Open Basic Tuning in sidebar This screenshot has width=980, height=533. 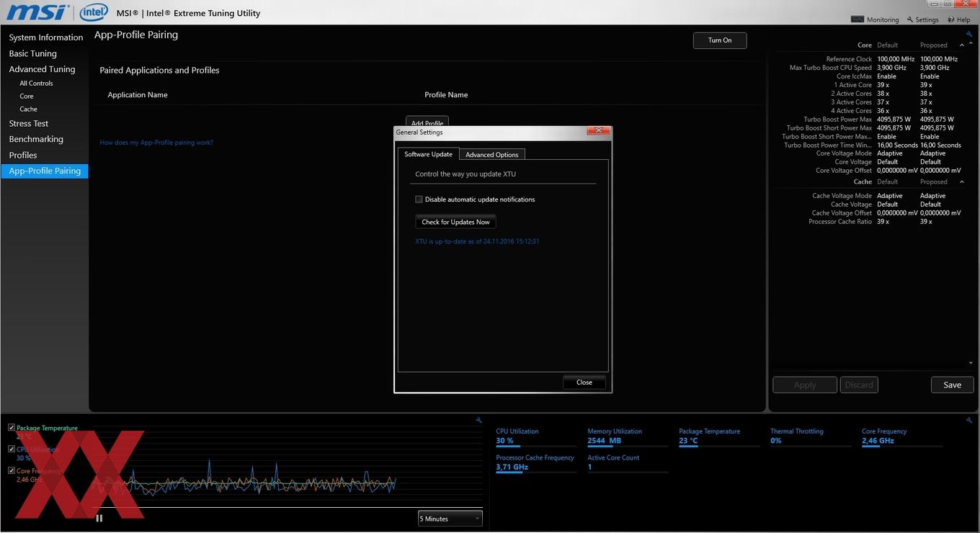[33, 53]
